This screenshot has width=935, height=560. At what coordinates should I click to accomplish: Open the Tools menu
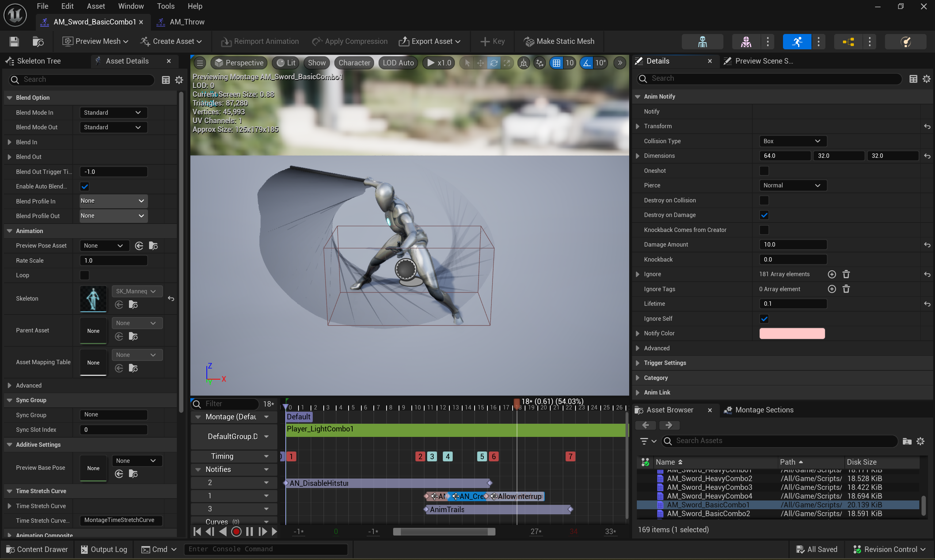click(x=165, y=6)
